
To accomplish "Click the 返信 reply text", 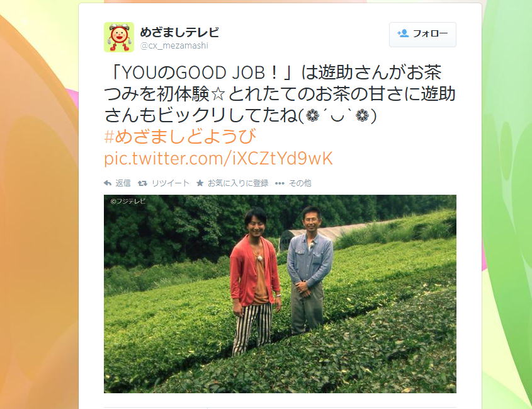I will 123,183.
